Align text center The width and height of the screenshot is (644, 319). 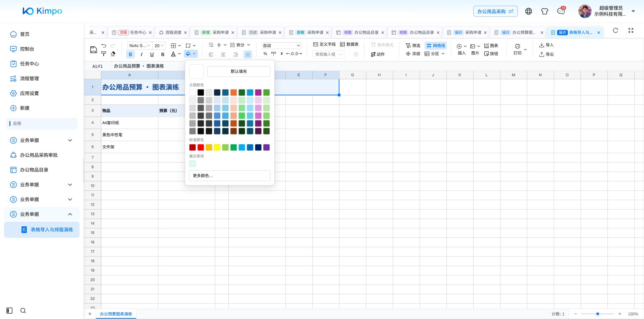point(223,54)
